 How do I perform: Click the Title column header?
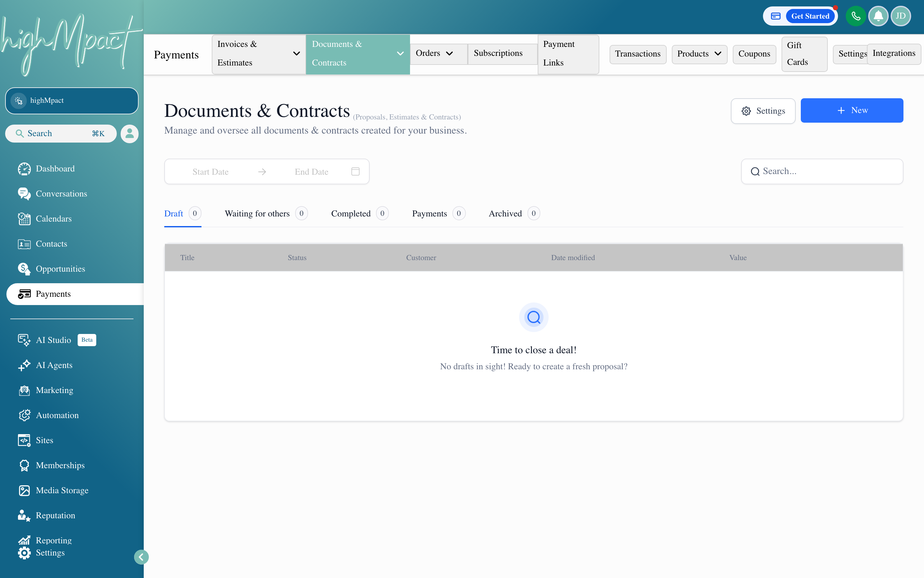click(x=187, y=258)
